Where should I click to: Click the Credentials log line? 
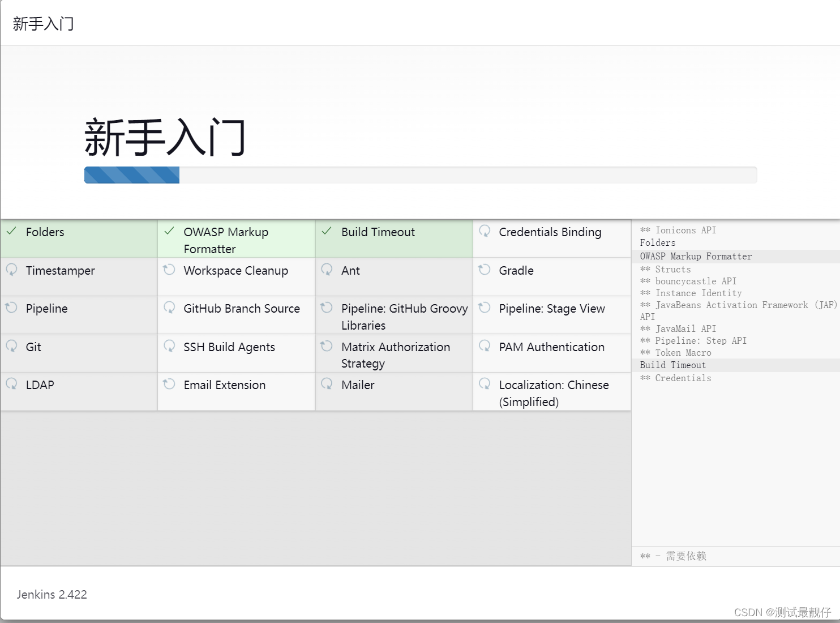[x=676, y=378]
